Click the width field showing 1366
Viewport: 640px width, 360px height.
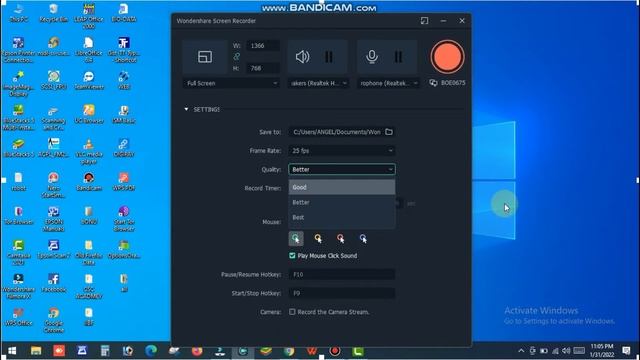coord(263,46)
